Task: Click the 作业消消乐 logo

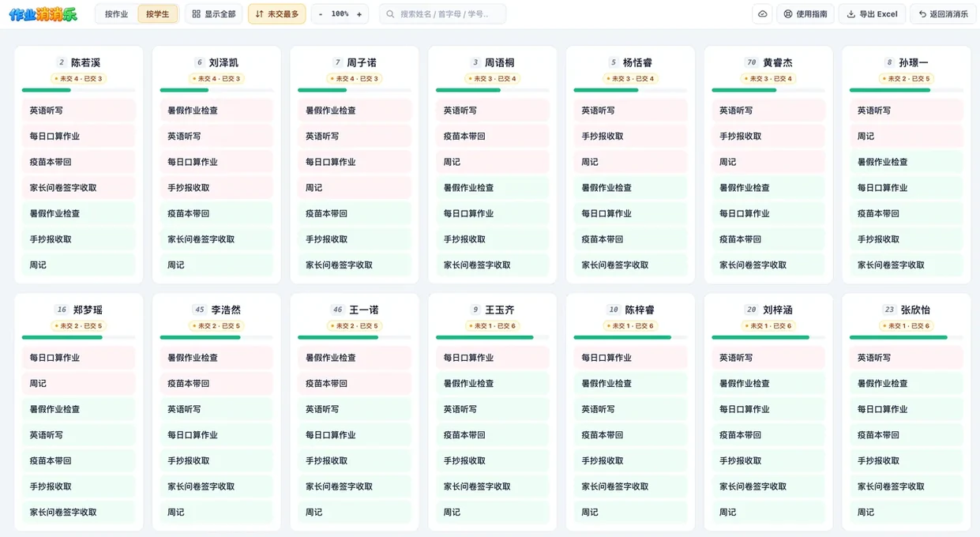Action: coord(43,14)
